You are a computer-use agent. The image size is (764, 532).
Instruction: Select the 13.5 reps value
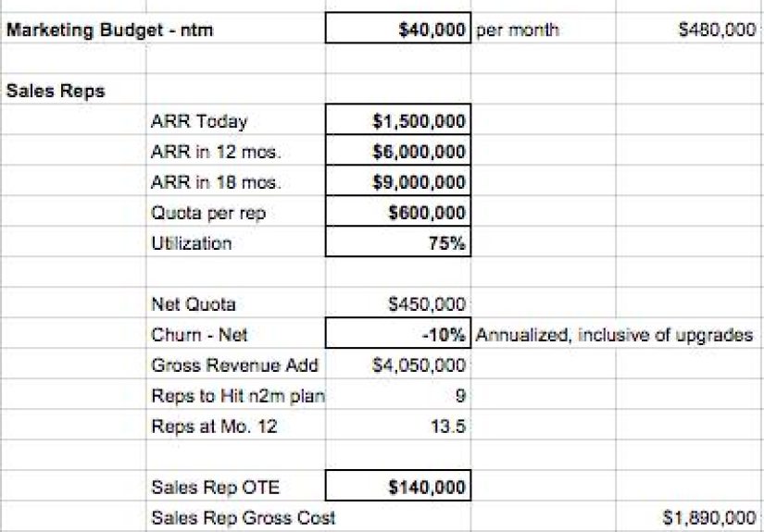(x=448, y=427)
